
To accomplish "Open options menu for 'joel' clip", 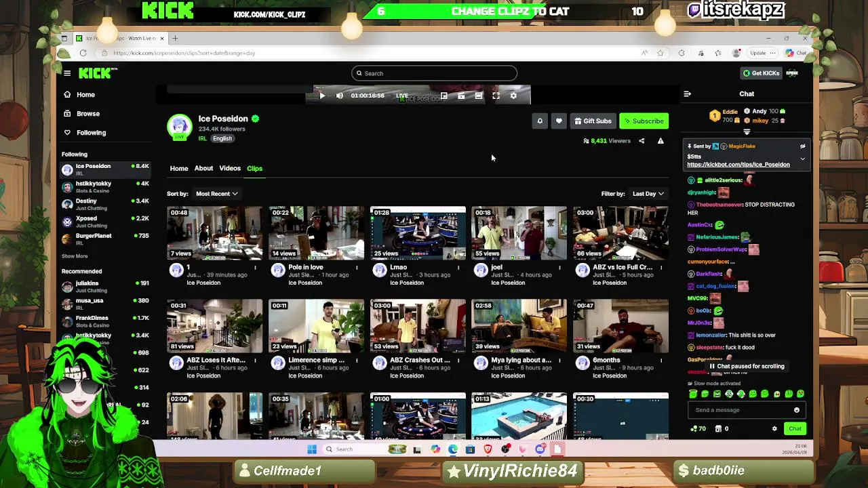I will [x=560, y=268].
